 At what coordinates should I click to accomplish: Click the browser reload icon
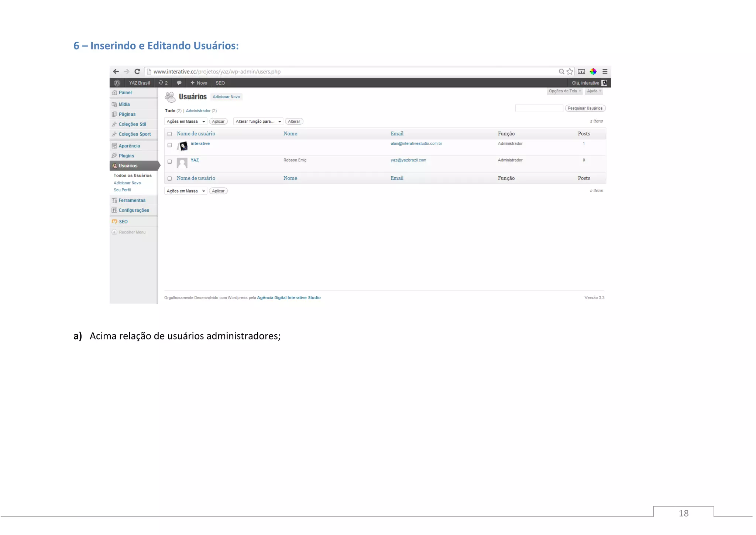137,71
